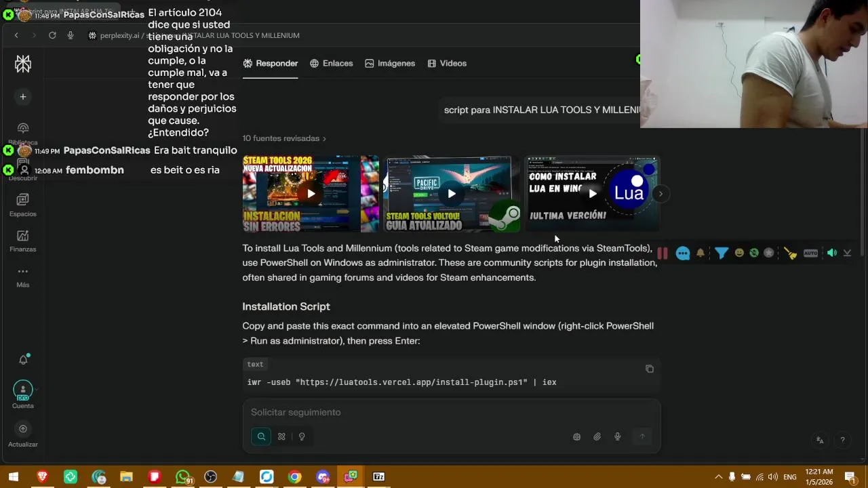This screenshot has width=868, height=488.
Task: Open Finanzas in the sidebar
Action: tap(23, 241)
